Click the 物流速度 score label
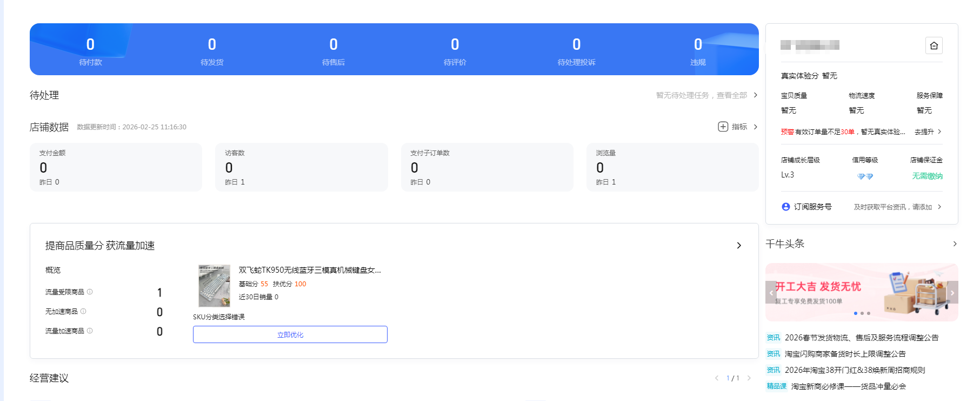The height and width of the screenshot is (401, 980). click(x=862, y=95)
